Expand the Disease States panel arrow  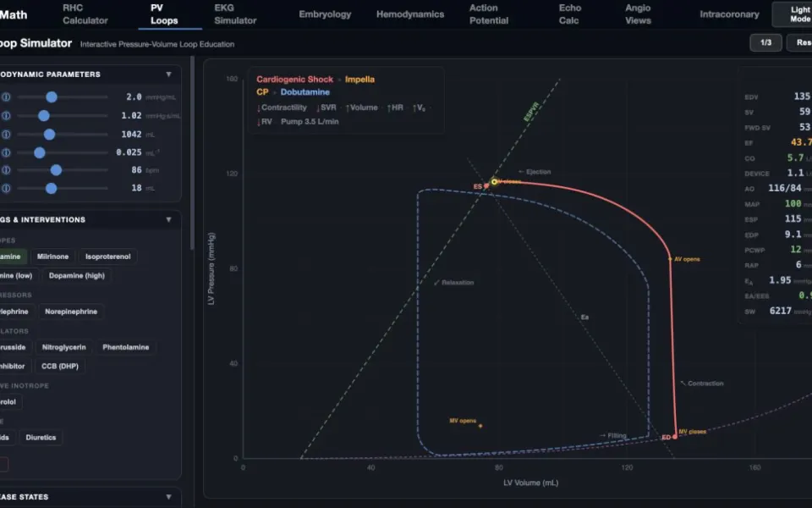(x=168, y=497)
